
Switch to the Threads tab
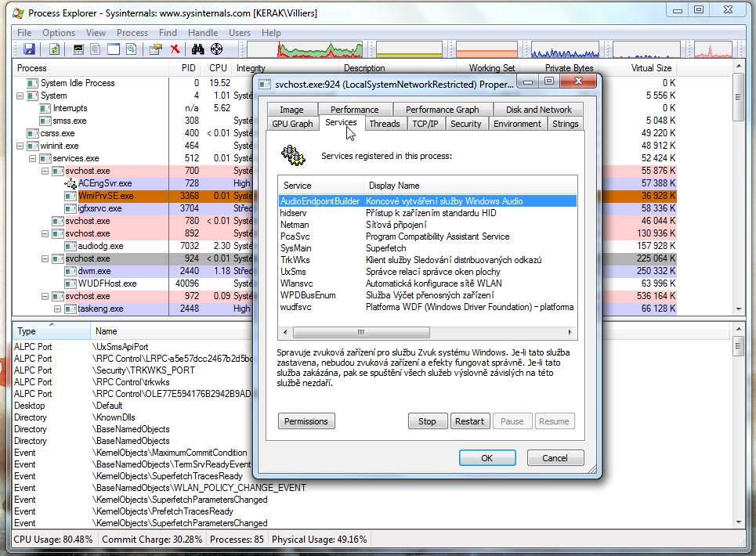(385, 124)
